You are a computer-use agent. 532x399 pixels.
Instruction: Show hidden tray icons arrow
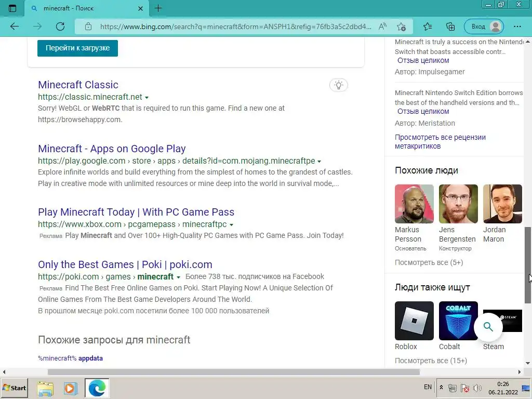(441, 387)
